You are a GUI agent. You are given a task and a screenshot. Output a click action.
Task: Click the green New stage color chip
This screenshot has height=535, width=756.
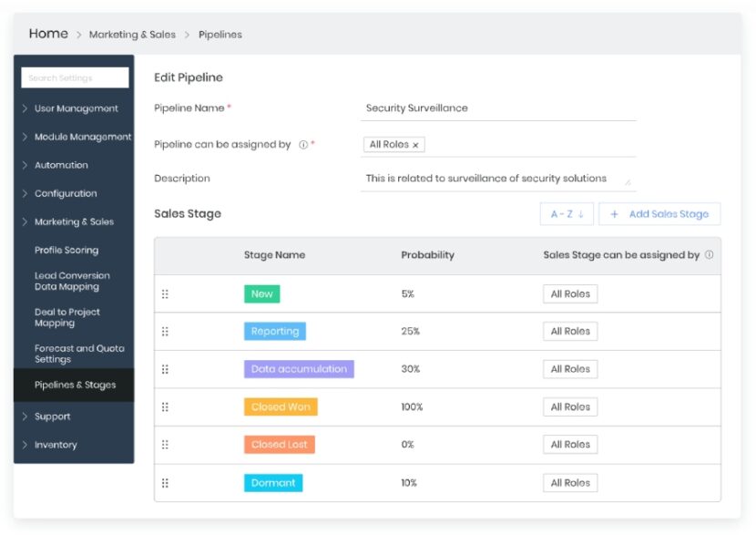(261, 293)
